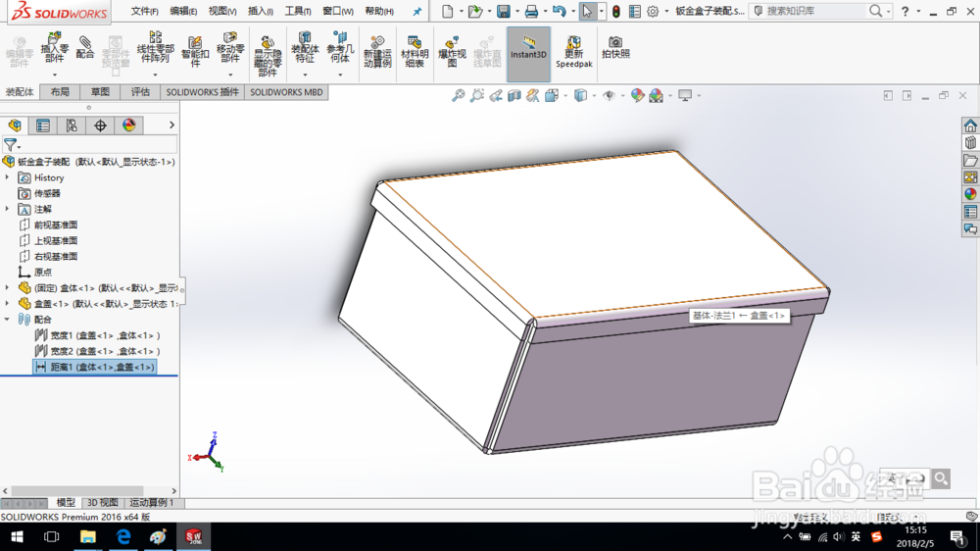
Task: Open the Insert Components dropdown arrow
Action: tap(54, 75)
